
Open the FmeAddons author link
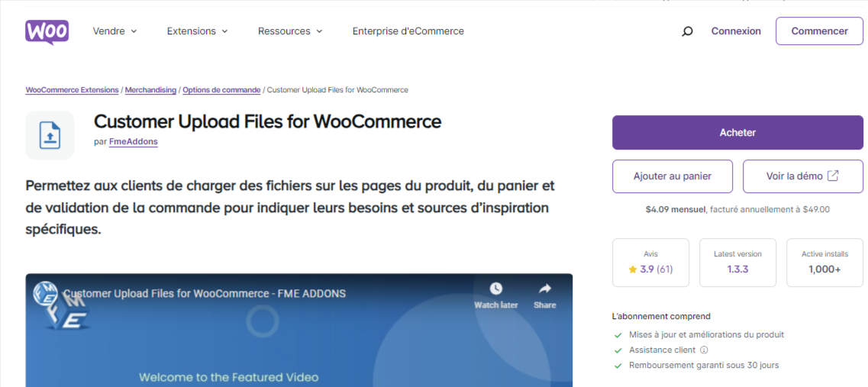tap(134, 142)
